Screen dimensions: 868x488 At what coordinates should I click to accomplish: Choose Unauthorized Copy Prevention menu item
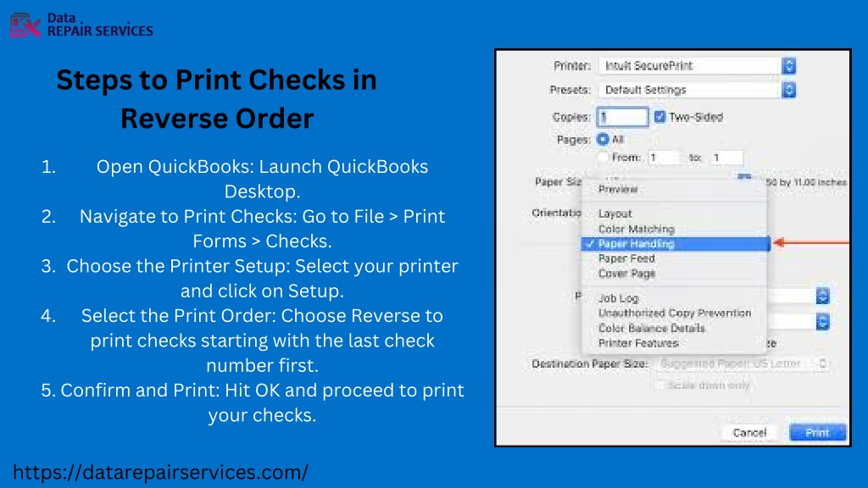pos(674,313)
